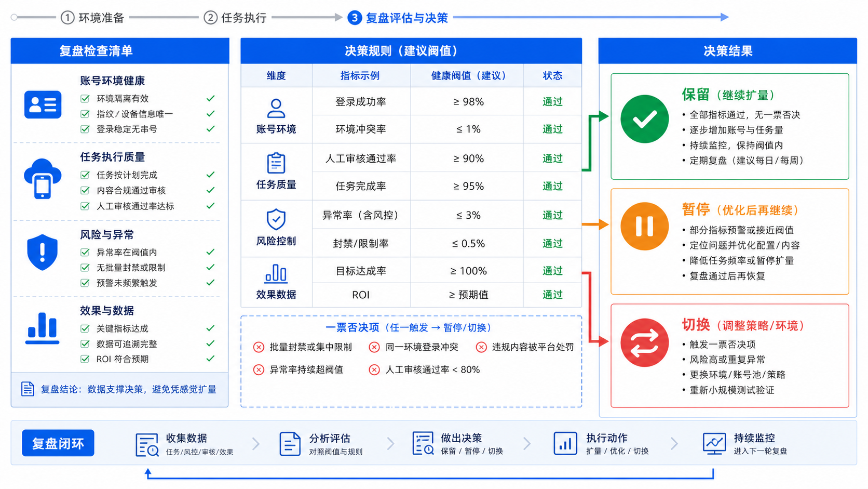Toggle the 无批量封禁或限制 checkbox
The image size is (868, 489).
click(85, 268)
